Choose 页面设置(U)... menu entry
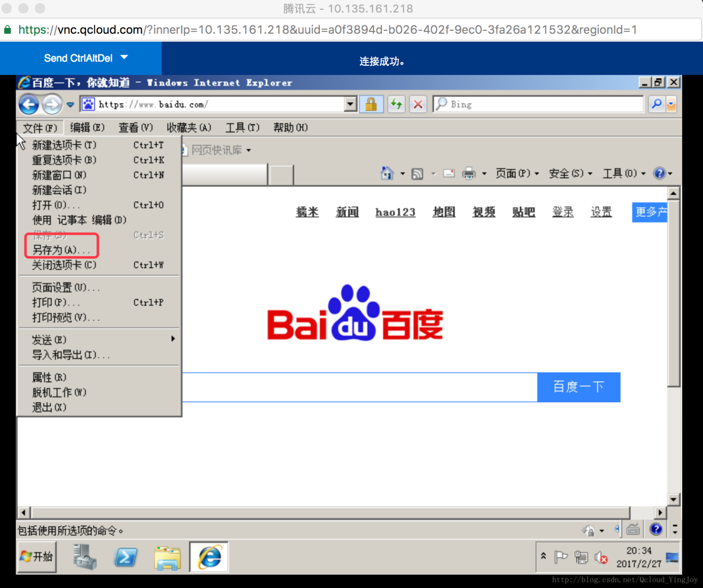The height and width of the screenshot is (588, 703). pyautogui.click(x=99, y=288)
